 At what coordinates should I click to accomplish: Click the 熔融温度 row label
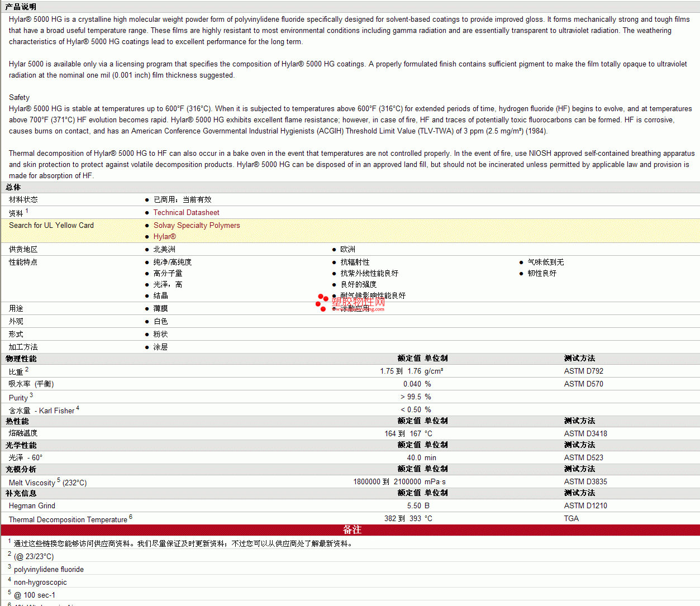point(23,433)
